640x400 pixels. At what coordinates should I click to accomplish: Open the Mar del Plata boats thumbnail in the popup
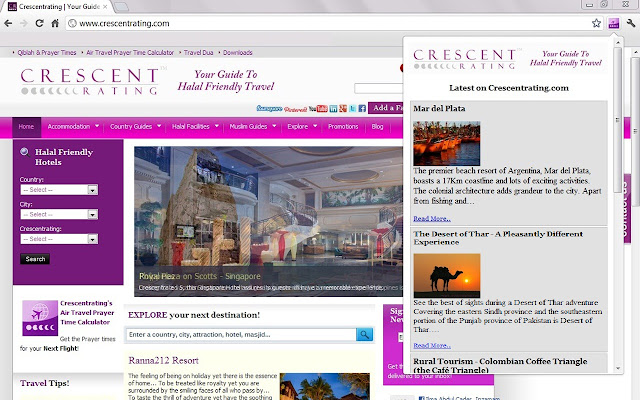pos(447,143)
